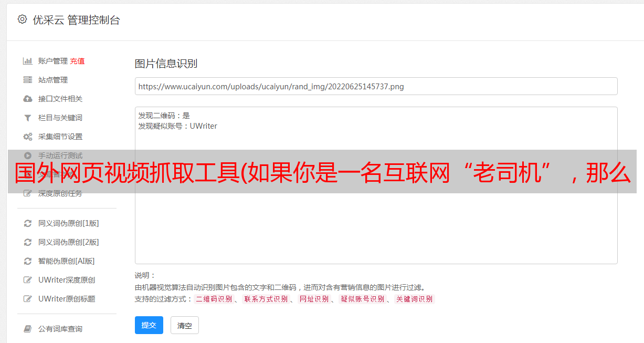Viewport: 644px width, 343px height.
Task: Select 智能伪原创[AI版] in sidebar
Action: (67, 261)
